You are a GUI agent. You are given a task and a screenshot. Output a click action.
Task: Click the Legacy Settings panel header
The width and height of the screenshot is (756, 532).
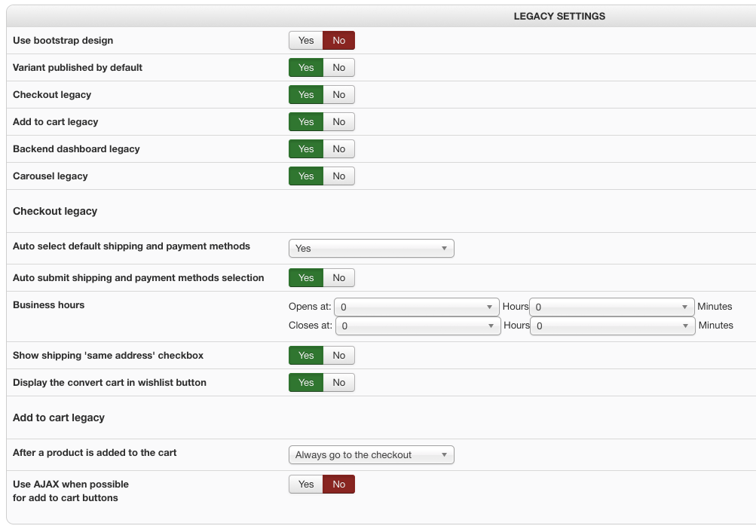coord(559,17)
